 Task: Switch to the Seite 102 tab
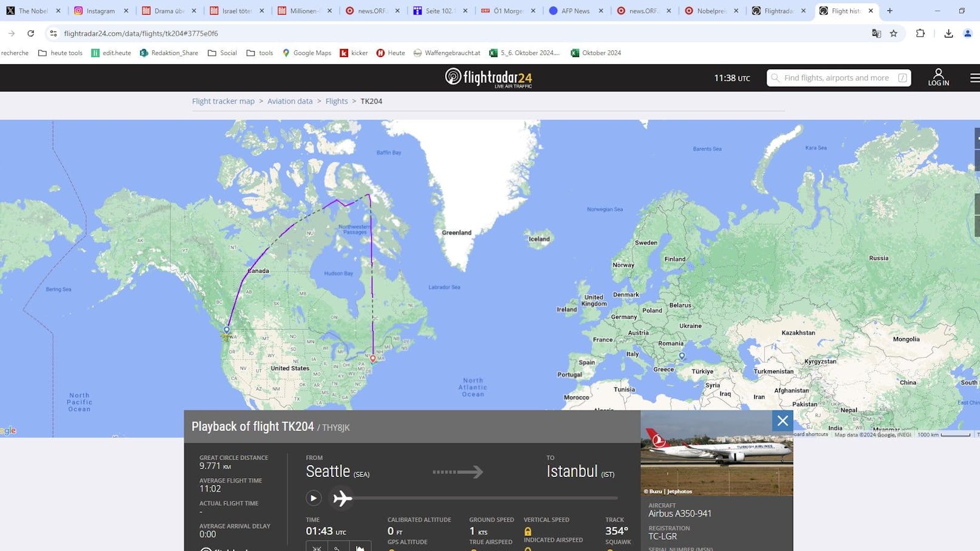click(x=440, y=11)
